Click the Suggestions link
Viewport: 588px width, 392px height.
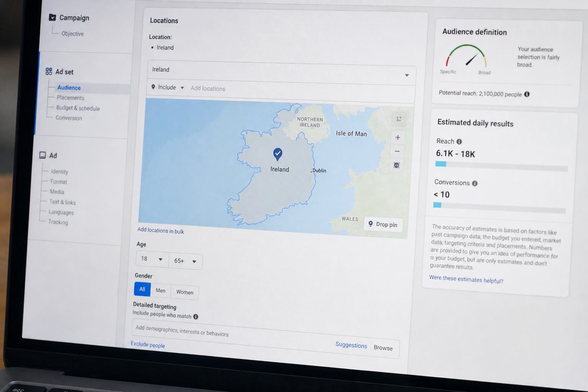click(x=351, y=345)
